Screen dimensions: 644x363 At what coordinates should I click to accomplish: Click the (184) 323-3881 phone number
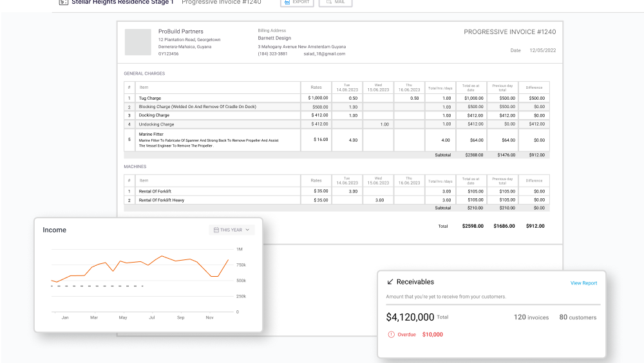pyautogui.click(x=272, y=54)
